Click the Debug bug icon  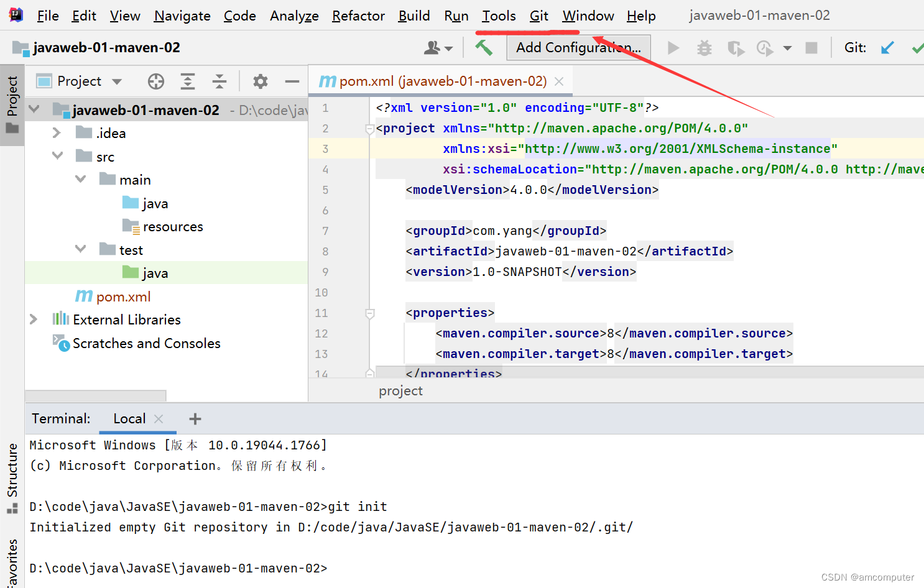(x=704, y=48)
